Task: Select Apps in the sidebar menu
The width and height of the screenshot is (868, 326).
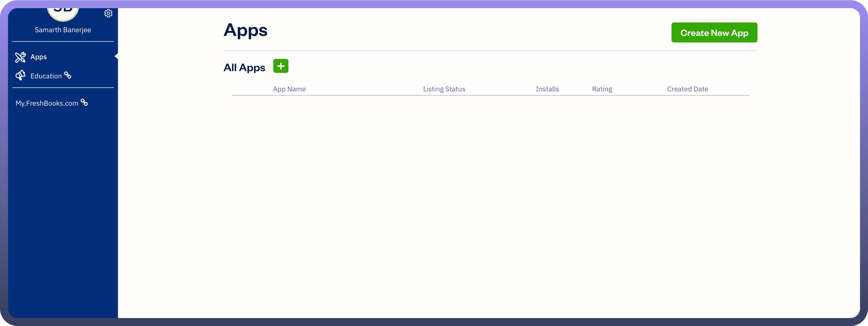Action: tap(39, 57)
